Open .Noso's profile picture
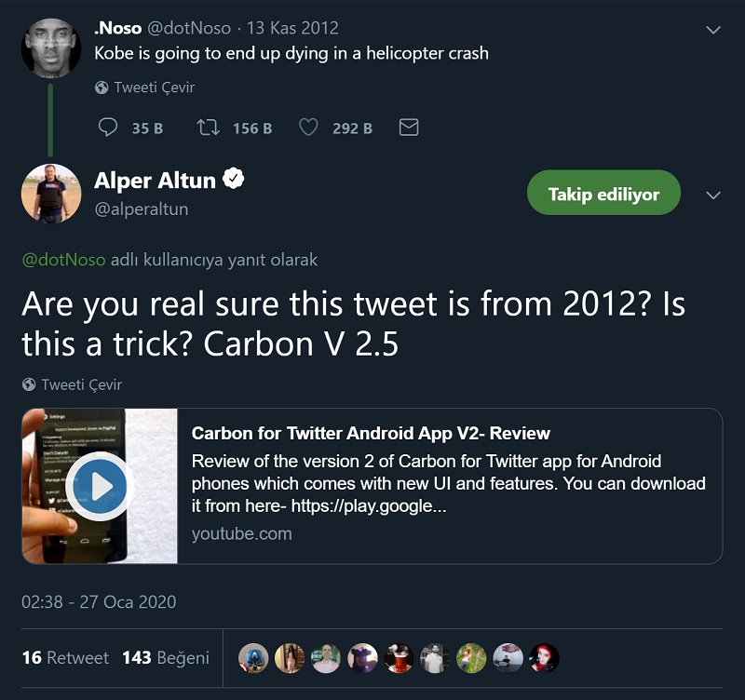Screen dimensions: 745x700 pos(50,47)
